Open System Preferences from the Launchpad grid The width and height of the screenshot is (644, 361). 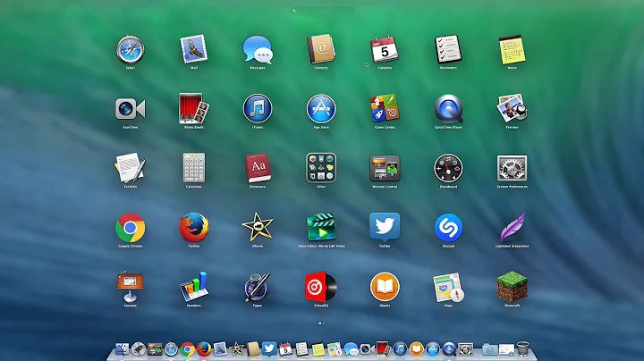click(513, 168)
